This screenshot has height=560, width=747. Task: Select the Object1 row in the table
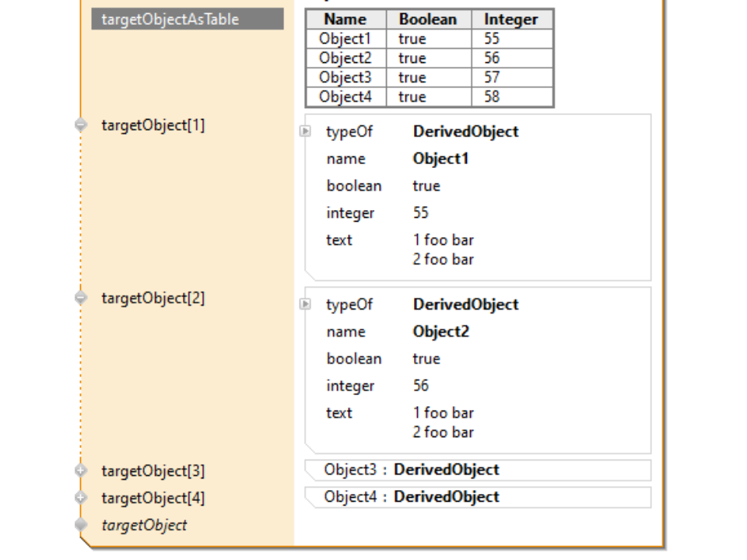click(x=345, y=39)
